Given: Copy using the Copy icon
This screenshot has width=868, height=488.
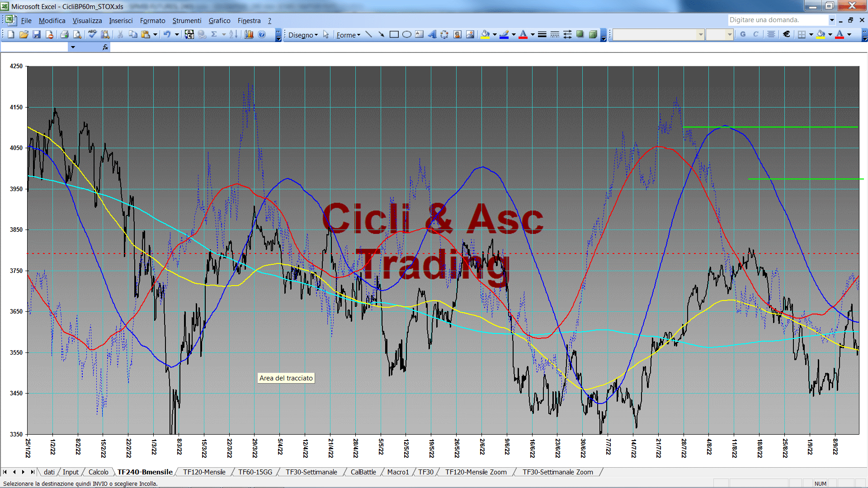Looking at the screenshot, I should [133, 34].
